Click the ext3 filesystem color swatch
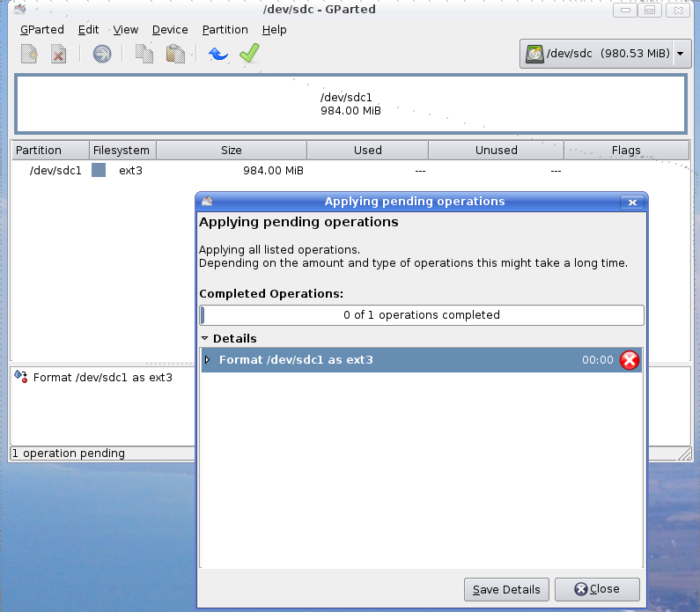 [99, 170]
